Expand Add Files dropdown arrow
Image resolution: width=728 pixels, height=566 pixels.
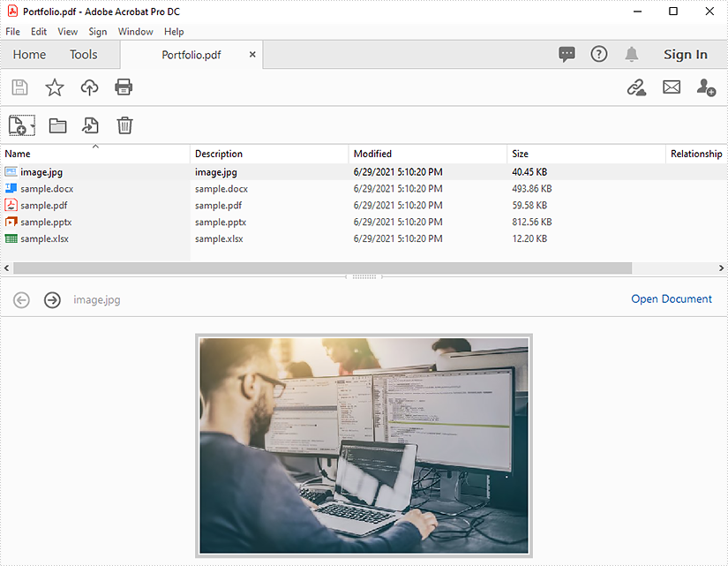(x=33, y=126)
